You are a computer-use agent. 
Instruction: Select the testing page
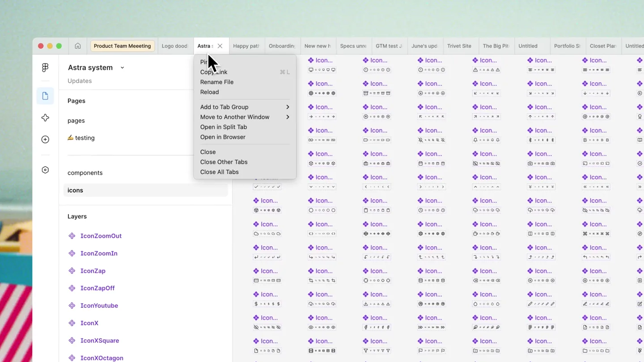pyautogui.click(x=81, y=138)
